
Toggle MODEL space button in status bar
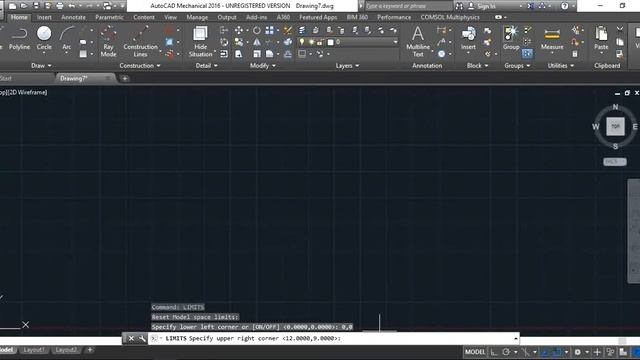click(475, 352)
